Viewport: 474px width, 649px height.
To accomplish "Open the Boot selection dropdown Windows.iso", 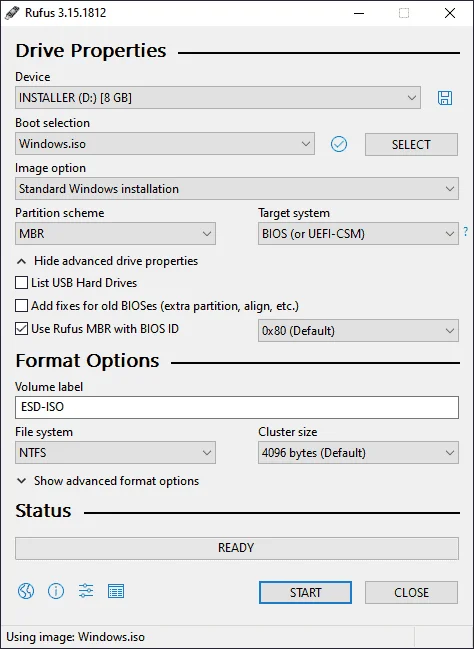I will coord(165,144).
